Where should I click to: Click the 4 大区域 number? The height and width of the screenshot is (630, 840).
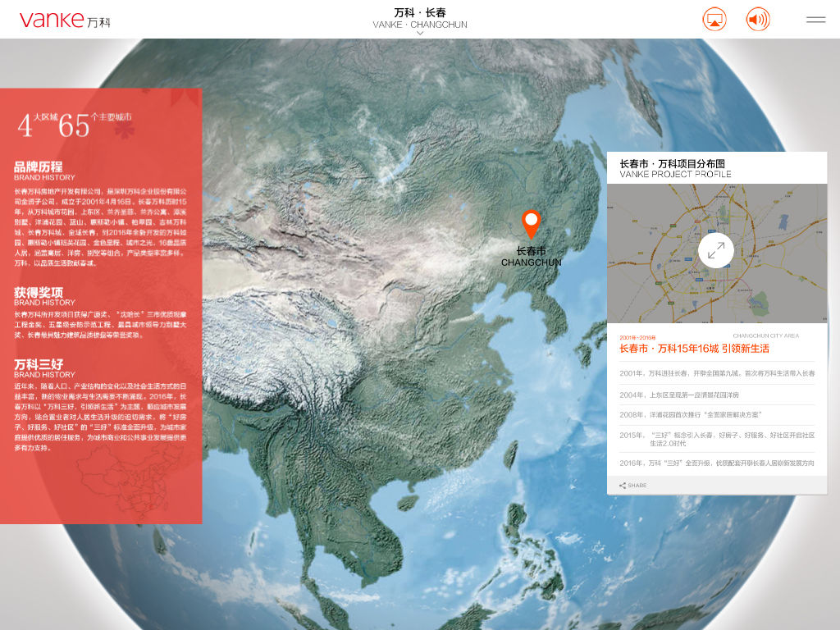pyautogui.click(x=25, y=126)
